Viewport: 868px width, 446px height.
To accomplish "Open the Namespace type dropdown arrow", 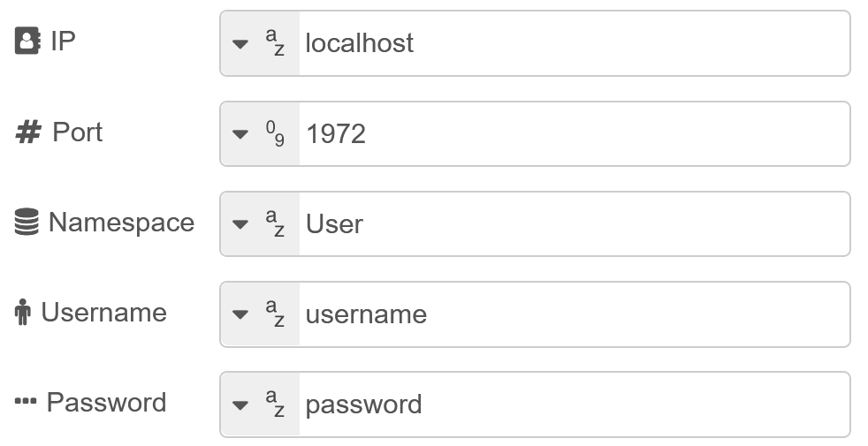I will (x=240, y=224).
